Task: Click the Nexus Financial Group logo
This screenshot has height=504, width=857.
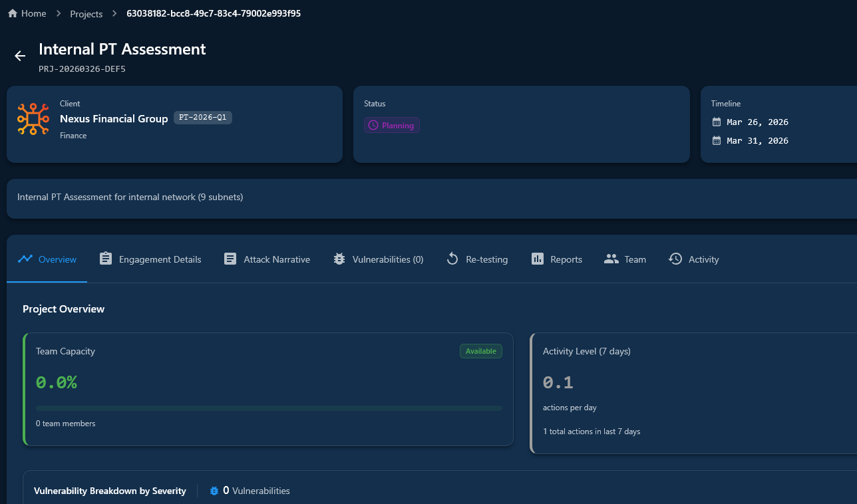Action: point(33,119)
